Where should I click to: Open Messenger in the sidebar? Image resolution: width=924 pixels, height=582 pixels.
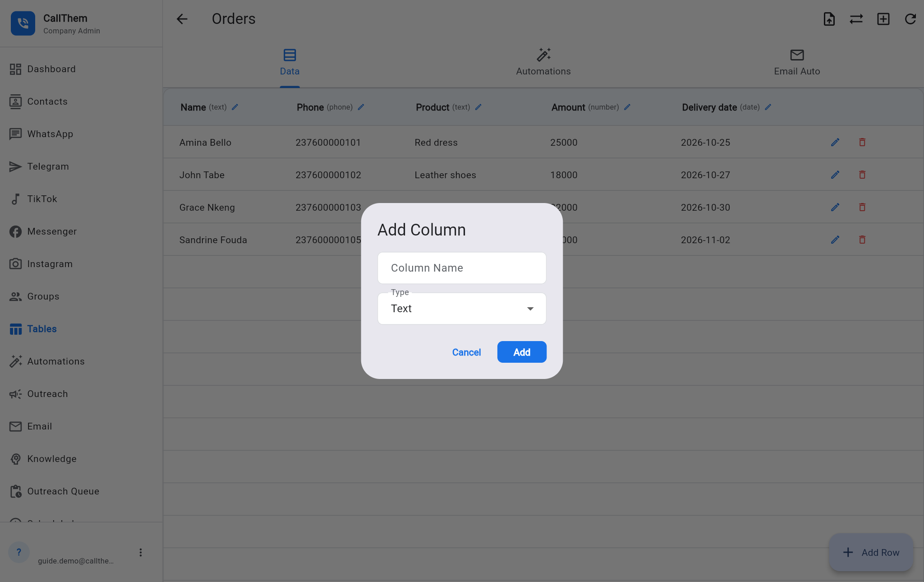click(81, 231)
